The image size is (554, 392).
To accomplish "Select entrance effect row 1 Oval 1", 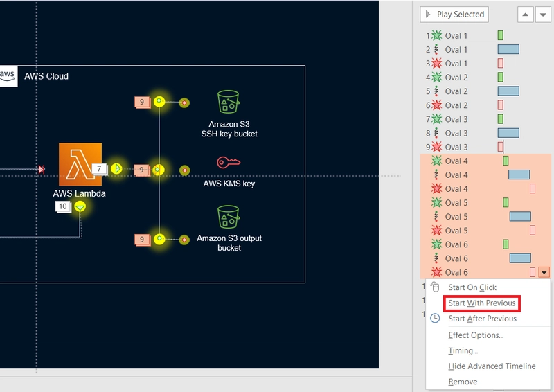I will point(487,36).
